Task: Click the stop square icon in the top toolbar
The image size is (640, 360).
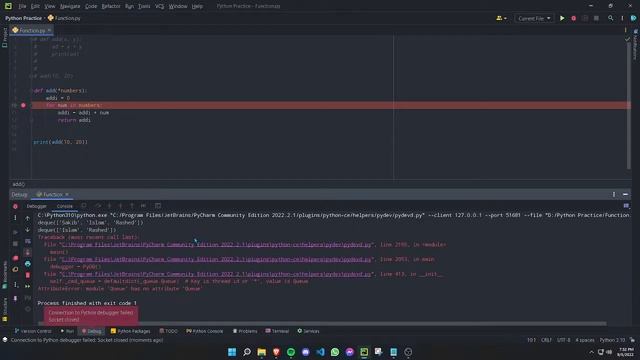Action: click(596, 18)
